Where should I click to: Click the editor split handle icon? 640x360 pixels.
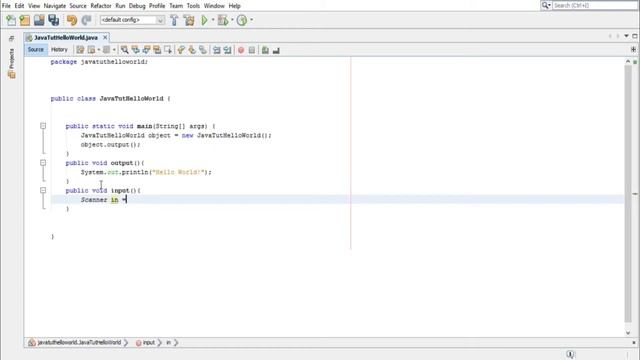click(x=633, y=49)
